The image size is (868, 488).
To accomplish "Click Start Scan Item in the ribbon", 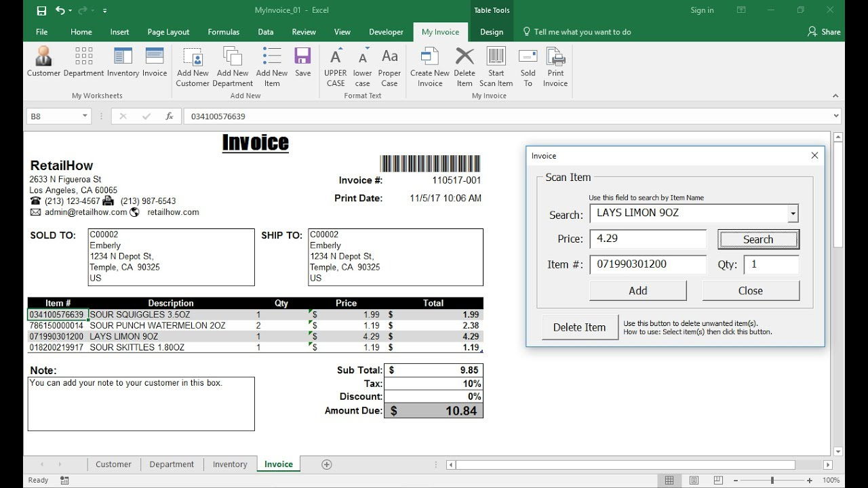I will pos(496,64).
